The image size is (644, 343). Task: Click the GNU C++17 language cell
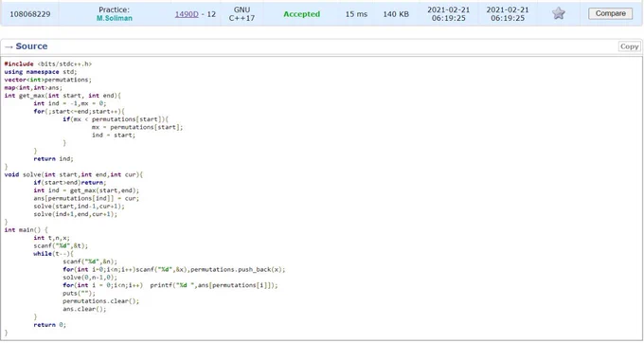(241, 14)
